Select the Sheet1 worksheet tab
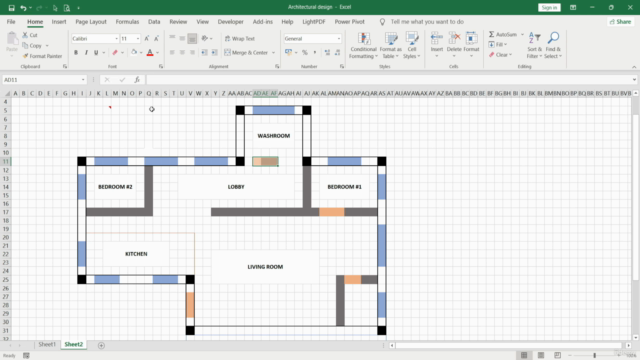This screenshot has height=360, width=640. click(x=47, y=344)
